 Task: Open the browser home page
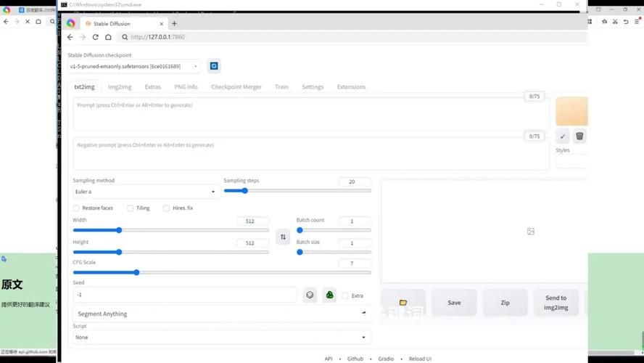coord(108,37)
